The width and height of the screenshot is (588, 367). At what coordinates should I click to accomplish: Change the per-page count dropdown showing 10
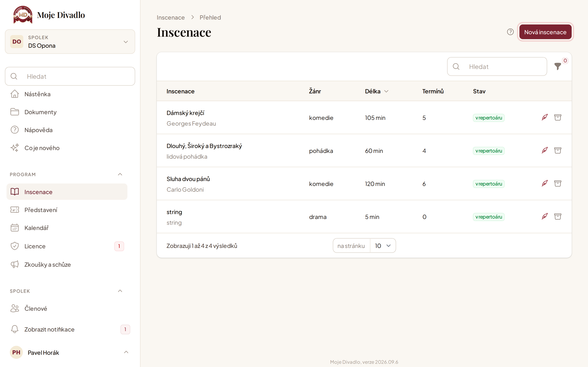tap(383, 246)
